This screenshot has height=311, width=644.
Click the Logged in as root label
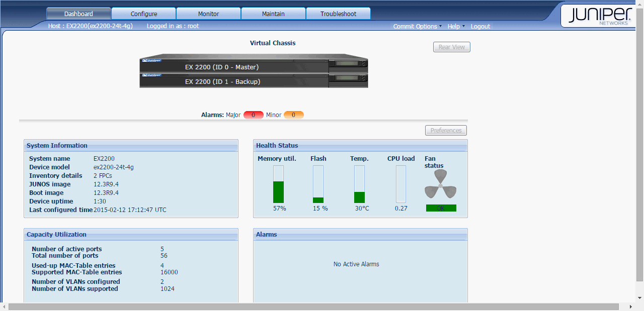pyautogui.click(x=173, y=26)
